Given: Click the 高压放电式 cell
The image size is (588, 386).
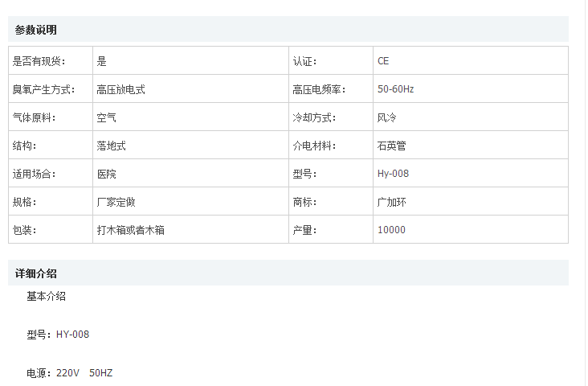Looking at the screenshot, I should pos(120,89).
